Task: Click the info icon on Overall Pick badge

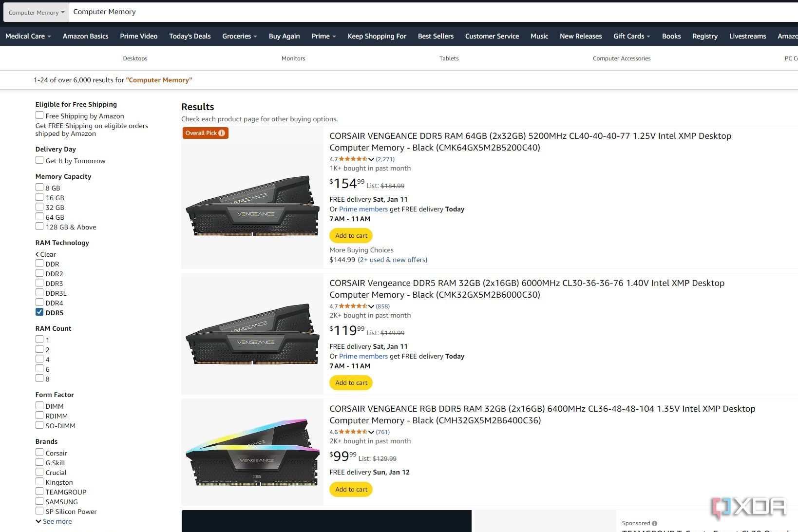Action: click(x=222, y=133)
